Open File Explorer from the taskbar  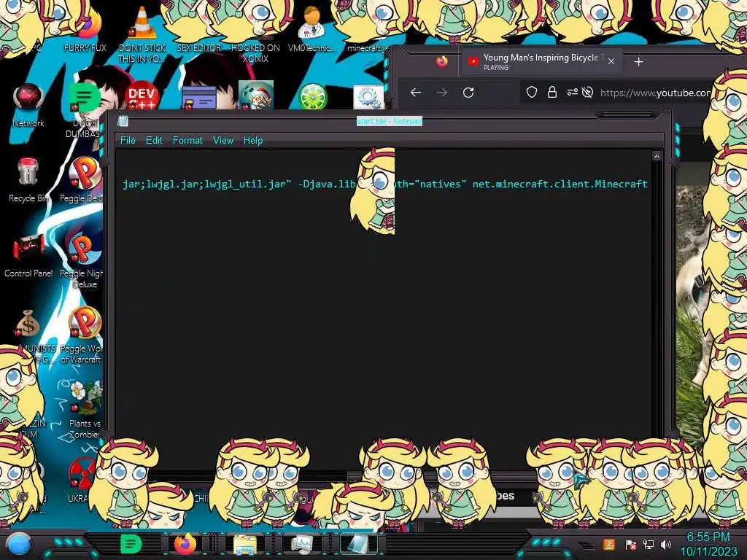245,544
